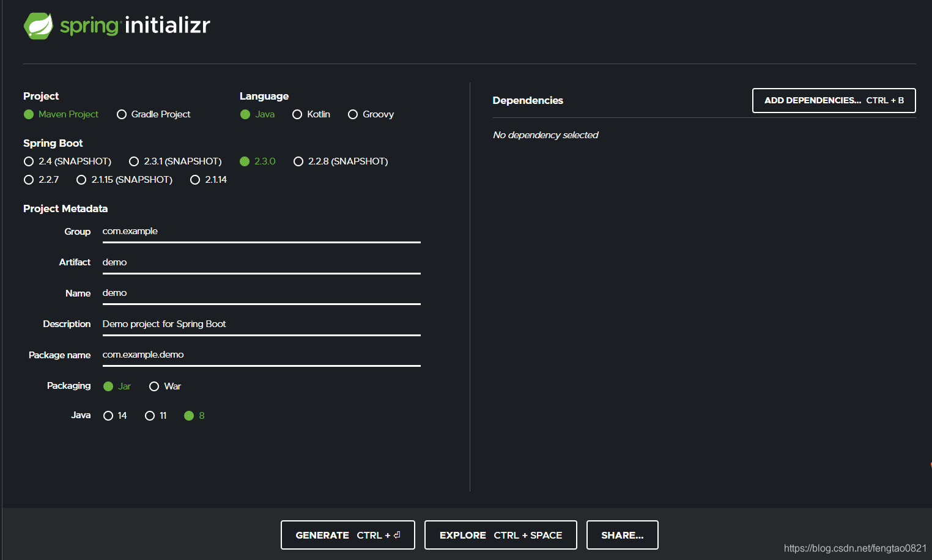Choose Java as the language
This screenshot has width=932, height=560.
point(257,114)
